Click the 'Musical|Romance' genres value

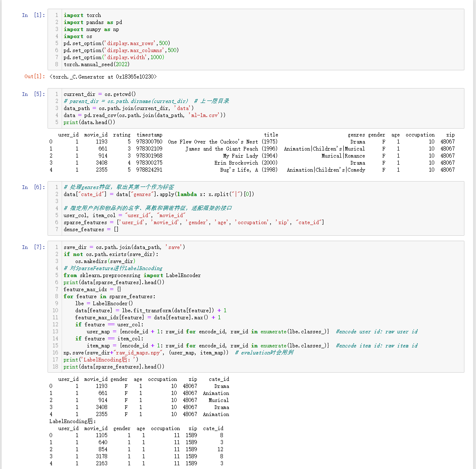pyautogui.click(x=343, y=156)
